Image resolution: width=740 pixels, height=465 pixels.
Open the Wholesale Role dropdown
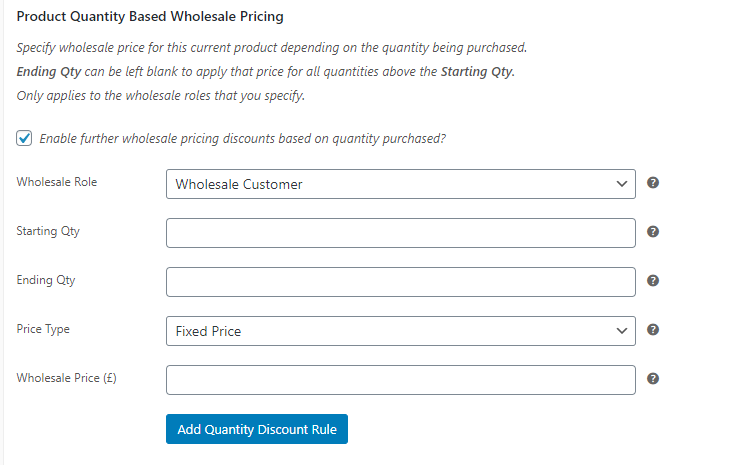tap(400, 184)
